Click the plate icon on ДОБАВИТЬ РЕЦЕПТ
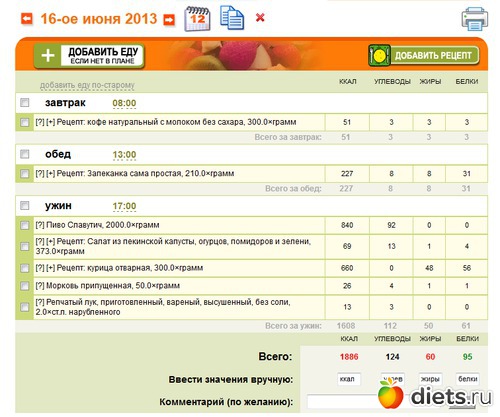 [379, 56]
